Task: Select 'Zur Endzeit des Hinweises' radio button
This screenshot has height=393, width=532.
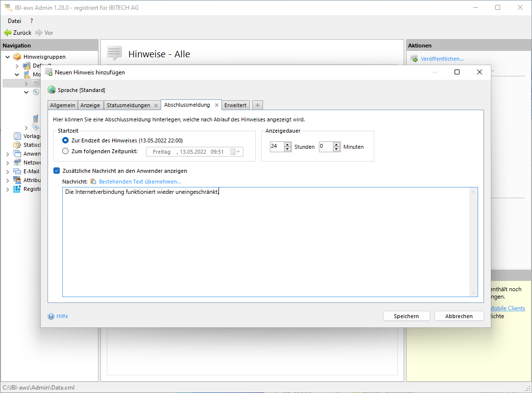Action: (x=66, y=140)
